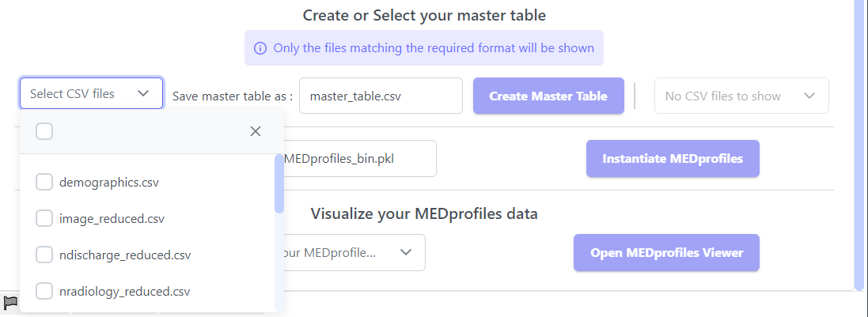
Task: Choose nradiology_reduced.csv from the list
Action: coord(124,292)
